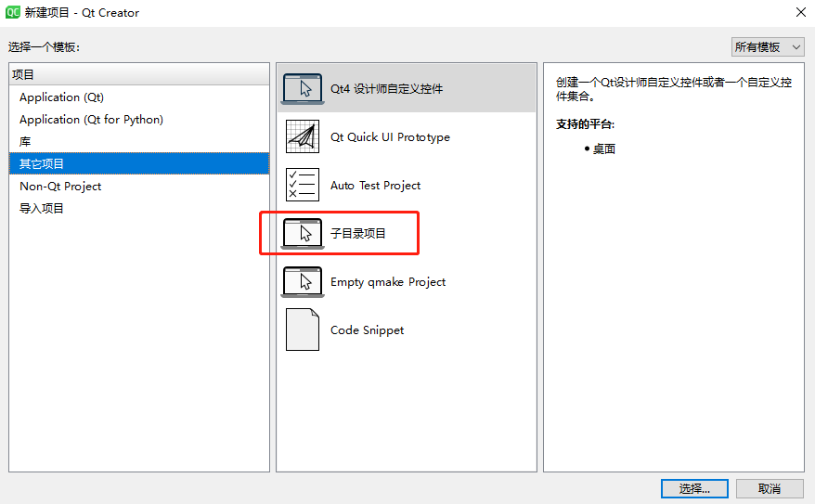Select the 导入项目 category
The width and height of the screenshot is (815, 504).
(139, 208)
